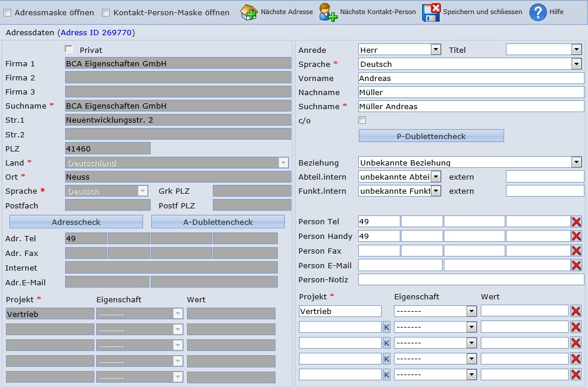588x388 pixels.
Task: Clear the Person Tel row with red X
Action: tap(576, 222)
